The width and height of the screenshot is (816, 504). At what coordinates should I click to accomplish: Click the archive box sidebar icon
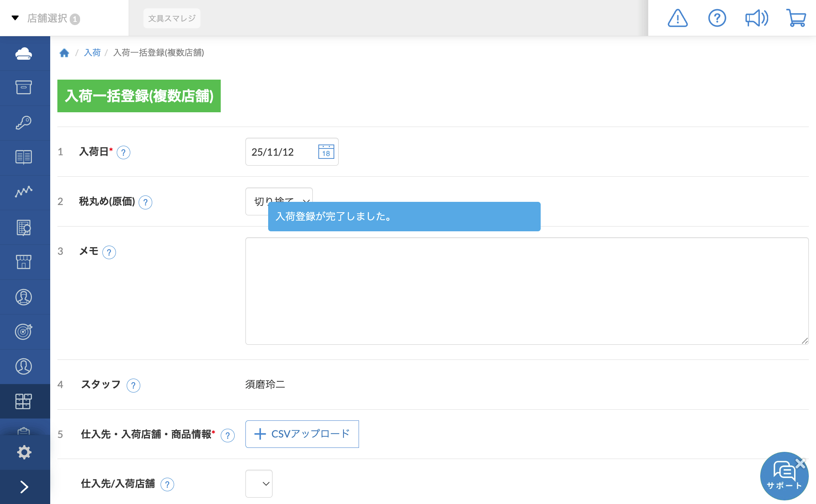[x=24, y=88]
